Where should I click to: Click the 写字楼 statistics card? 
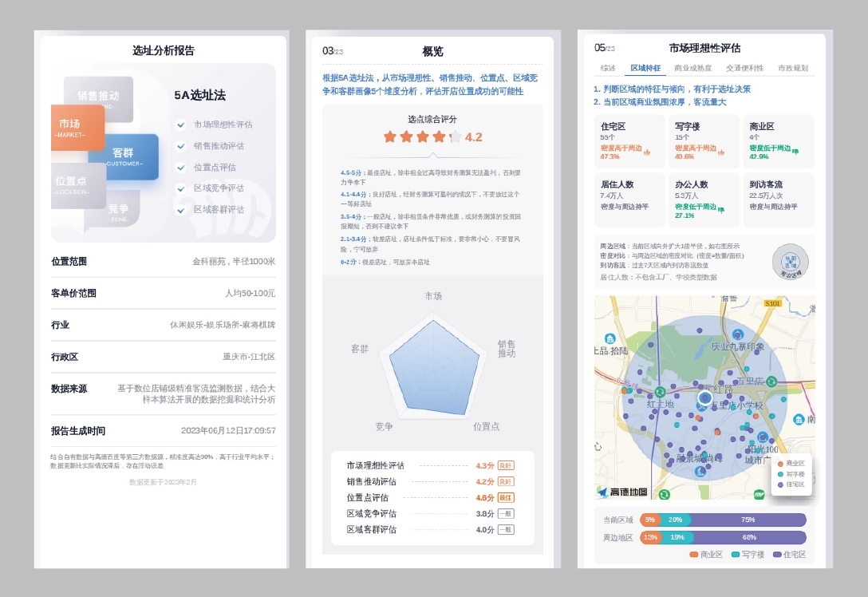tap(704, 141)
